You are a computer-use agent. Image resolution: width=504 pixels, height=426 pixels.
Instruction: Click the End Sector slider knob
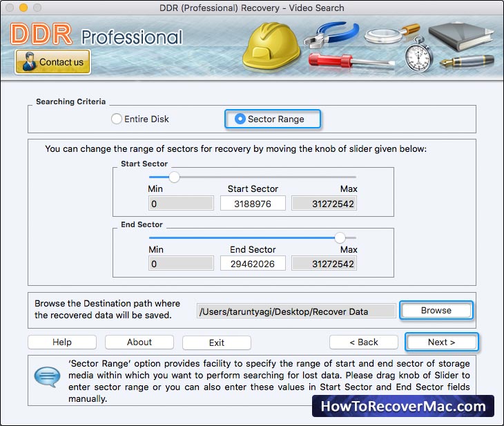340,238
